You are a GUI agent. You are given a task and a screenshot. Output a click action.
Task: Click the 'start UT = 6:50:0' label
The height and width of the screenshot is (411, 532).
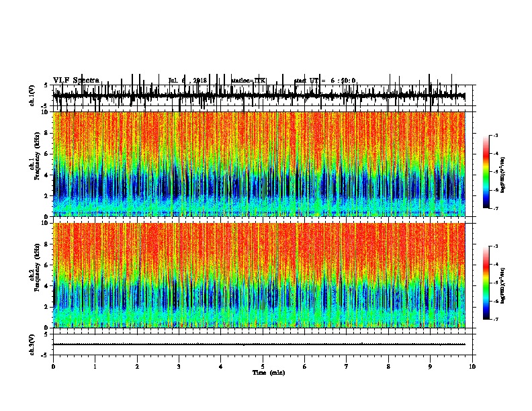click(324, 81)
